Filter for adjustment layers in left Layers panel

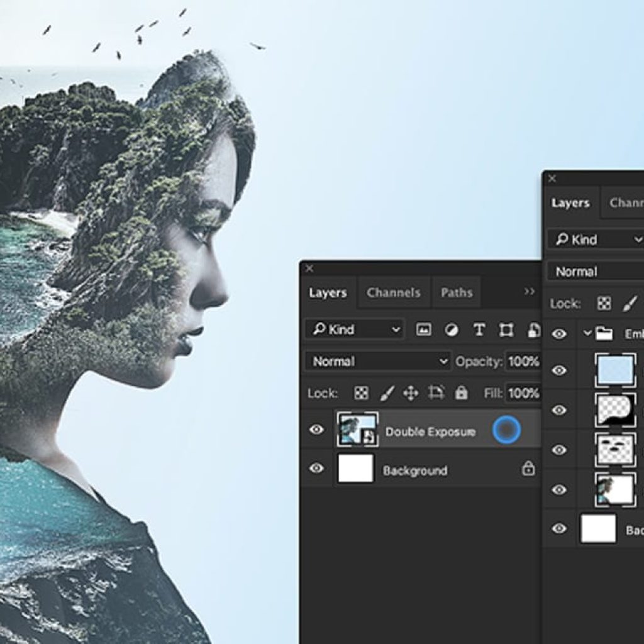coord(452,330)
